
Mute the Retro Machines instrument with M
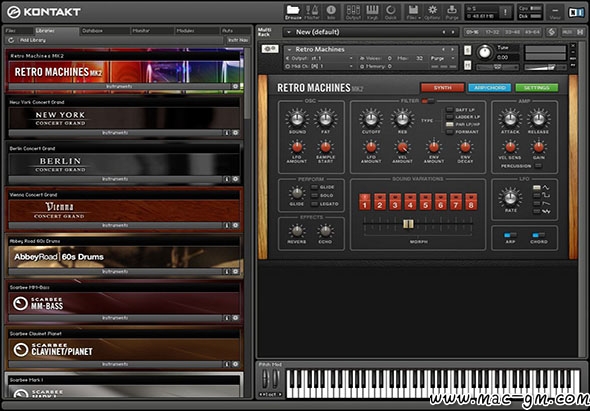468,65
